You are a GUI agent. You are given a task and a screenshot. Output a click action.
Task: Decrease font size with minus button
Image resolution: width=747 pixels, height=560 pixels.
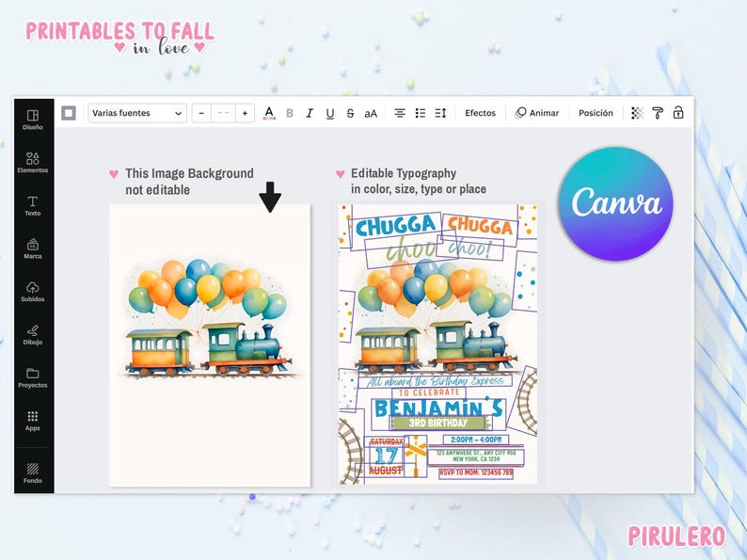[201, 113]
